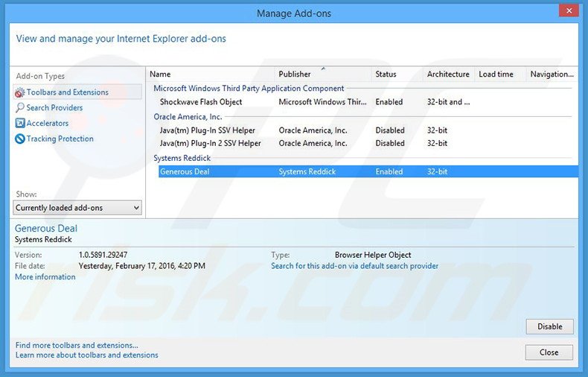This screenshot has height=377, width=588.
Task: Click the Disable button
Action: (x=550, y=326)
